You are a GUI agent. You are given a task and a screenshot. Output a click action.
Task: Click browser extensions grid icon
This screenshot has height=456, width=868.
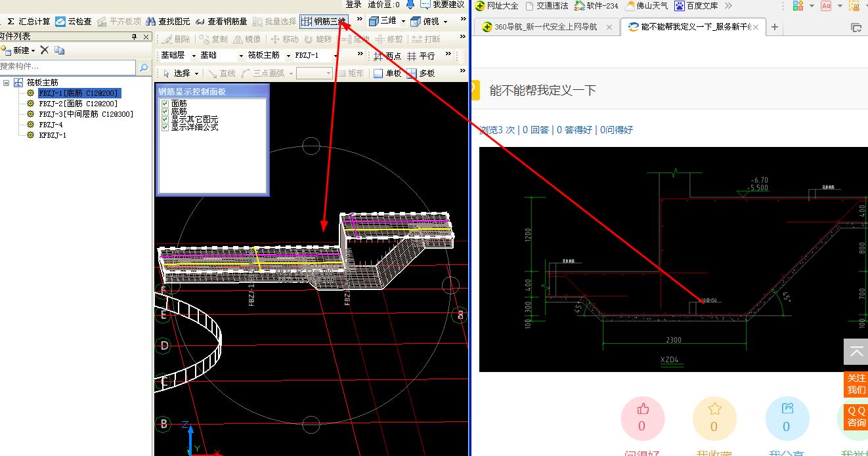point(798,6)
